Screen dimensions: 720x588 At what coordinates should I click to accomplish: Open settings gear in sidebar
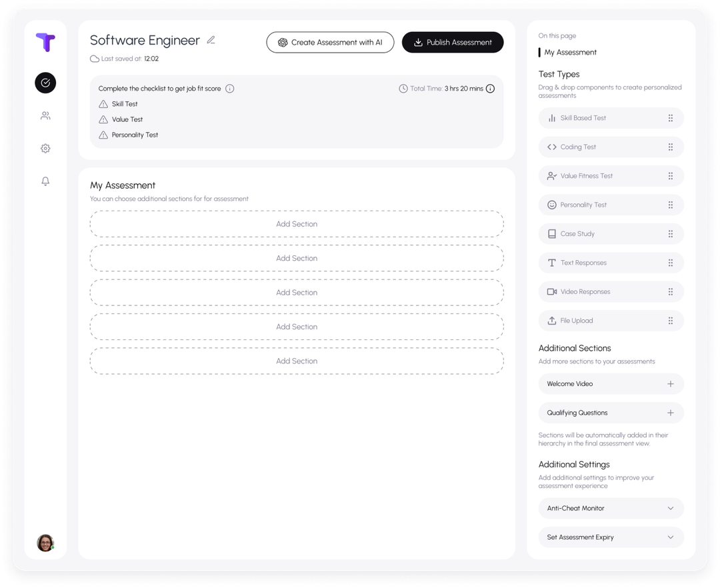pyautogui.click(x=45, y=148)
